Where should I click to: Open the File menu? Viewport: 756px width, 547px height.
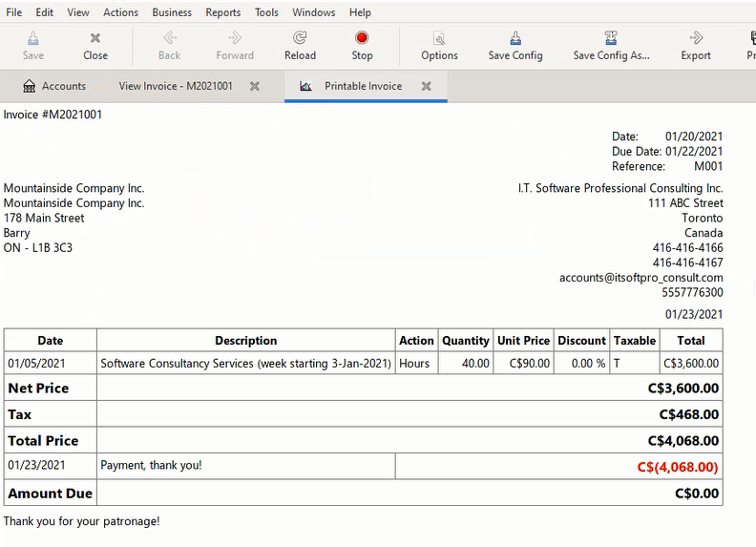pyautogui.click(x=14, y=12)
